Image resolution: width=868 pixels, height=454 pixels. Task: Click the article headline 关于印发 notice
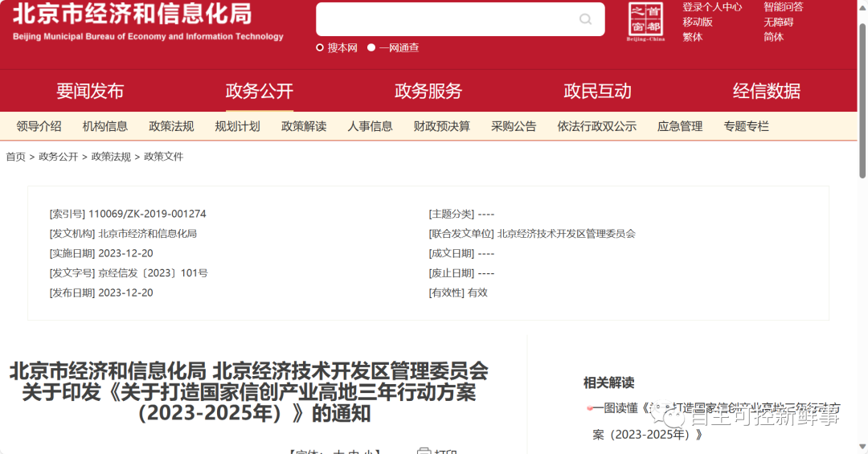pyautogui.click(x=249, y=392)
